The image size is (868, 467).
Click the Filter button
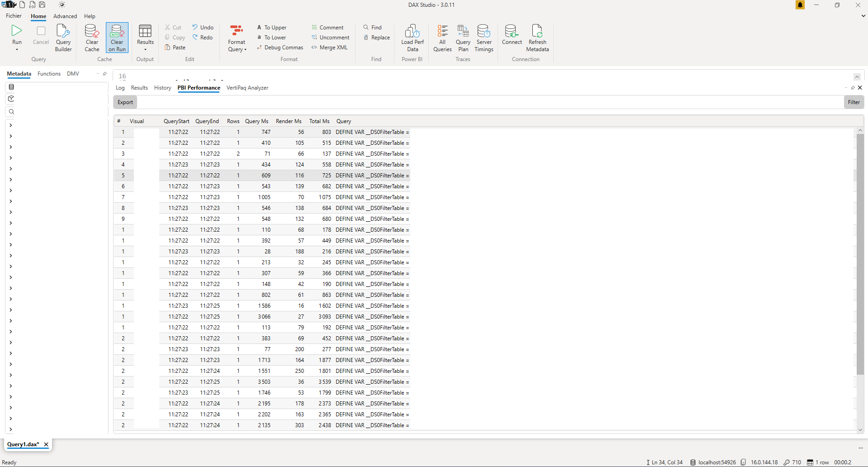point(854,102)
